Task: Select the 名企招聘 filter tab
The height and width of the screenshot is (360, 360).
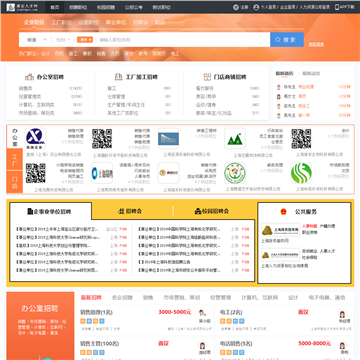Action: (x=122, y=298)
